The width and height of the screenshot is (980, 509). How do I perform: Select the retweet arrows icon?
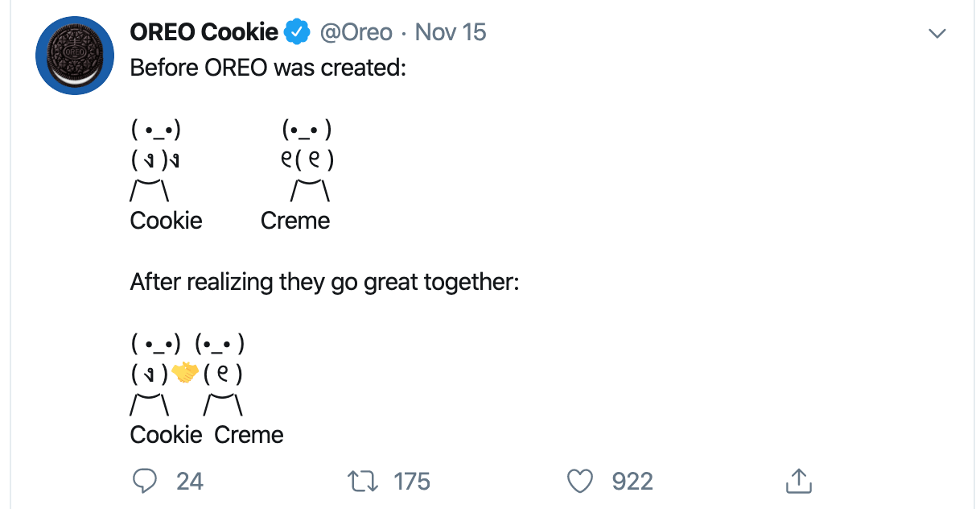[363, 481]
